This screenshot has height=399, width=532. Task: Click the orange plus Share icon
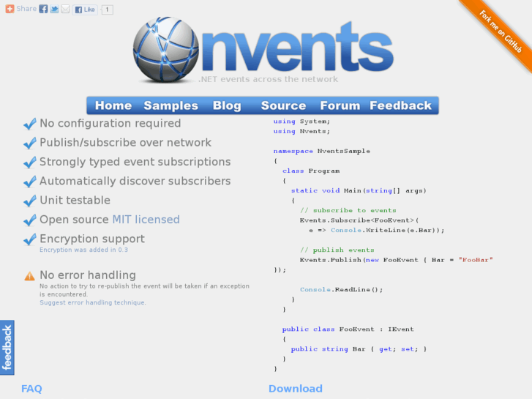coord(10,9)
